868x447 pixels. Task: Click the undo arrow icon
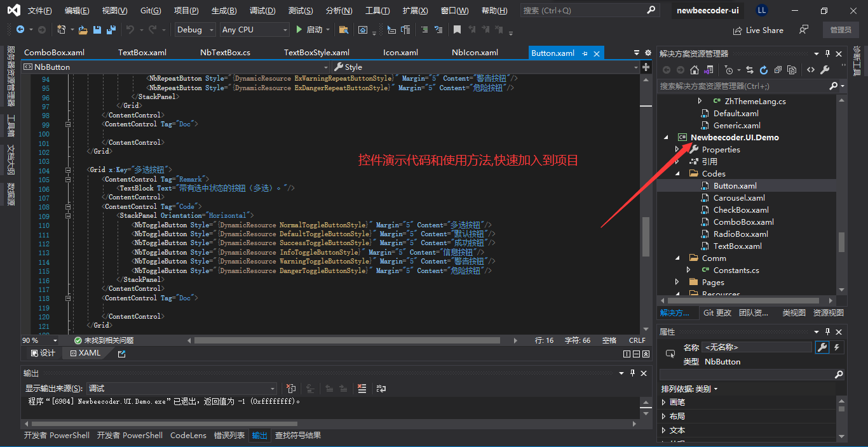coord(130,30)
